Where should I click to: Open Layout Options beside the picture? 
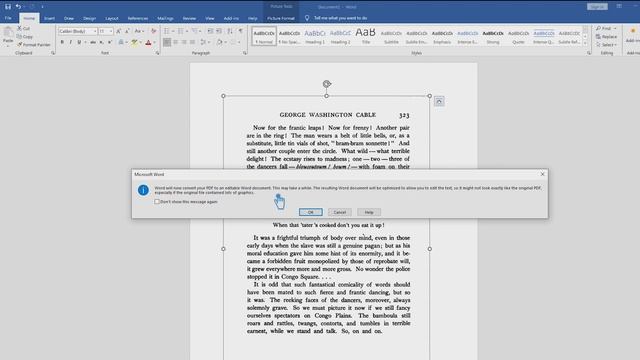[x=439, y=101]
